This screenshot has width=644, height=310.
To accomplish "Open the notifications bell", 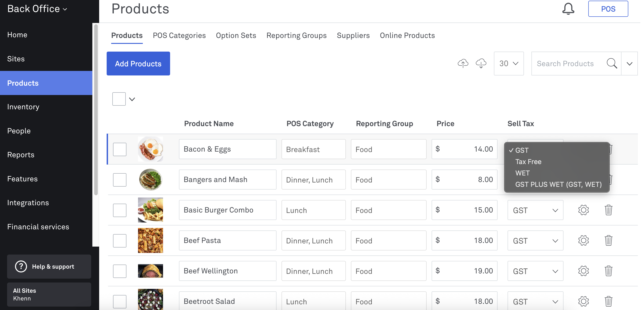I will (568, 9).
